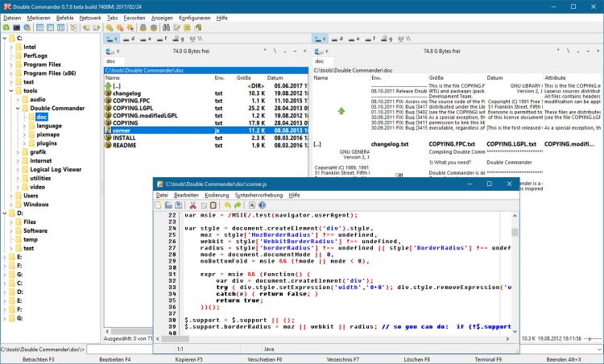Expand the Logical Log Viewer folder
The image size is (604, 364).
(18, 169)
